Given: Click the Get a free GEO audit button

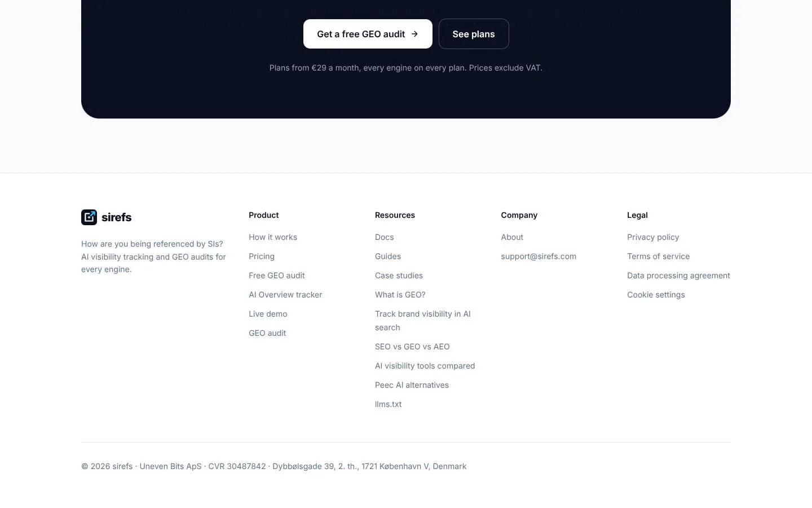Looking at the screenshot, I should (368, 34).
